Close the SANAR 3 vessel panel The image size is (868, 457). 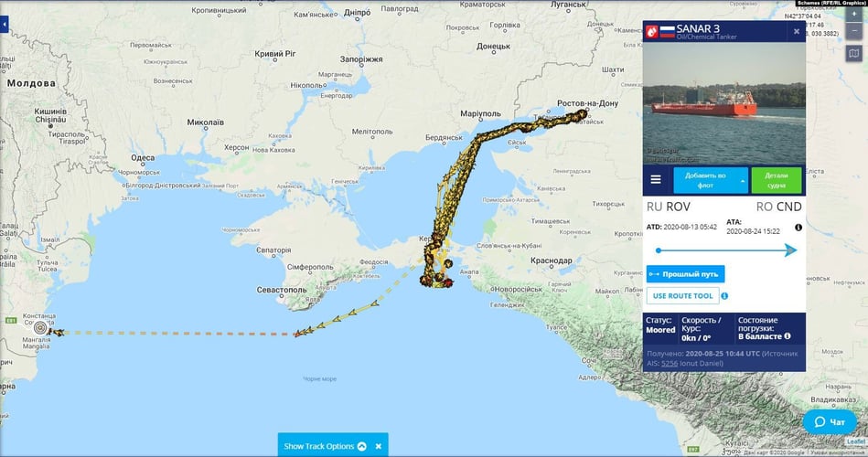pyautogui.click(x=796, y=31)
